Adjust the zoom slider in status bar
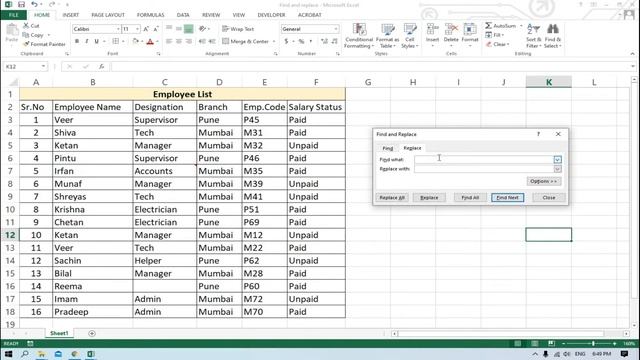Screen dimensions: 640x360 [x=593, y=344]
